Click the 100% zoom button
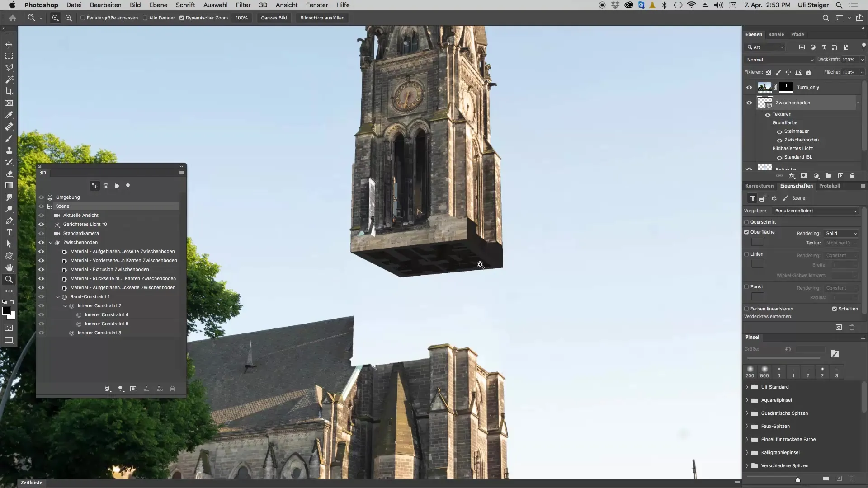 tap(241, 18)
